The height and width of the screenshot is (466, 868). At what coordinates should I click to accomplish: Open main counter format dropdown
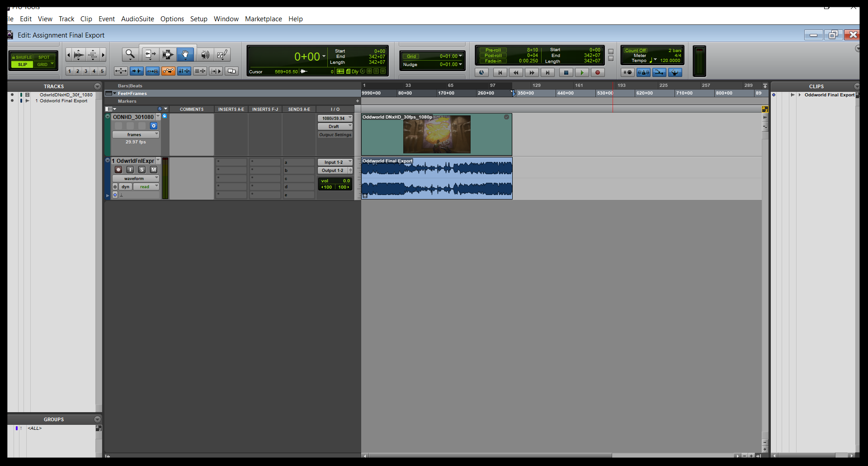324,57
